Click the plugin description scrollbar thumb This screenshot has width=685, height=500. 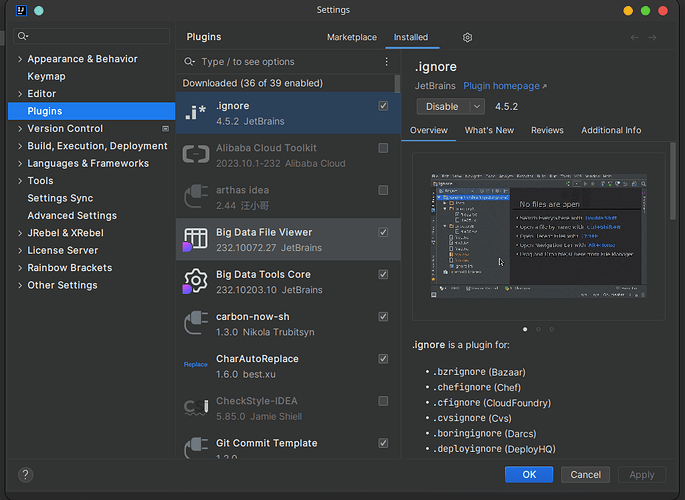tap(673, 181)
